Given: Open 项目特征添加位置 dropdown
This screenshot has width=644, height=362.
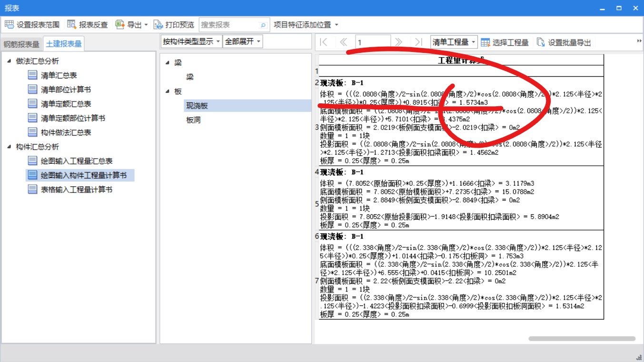Looking at the screenshot, I should [x=337, y=25].
